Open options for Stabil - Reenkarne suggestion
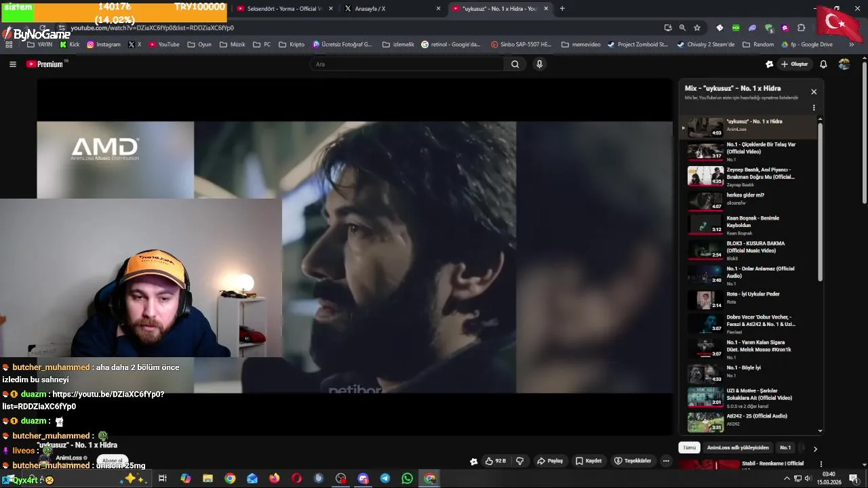Screen dimensions: 868x488 [821, 465]
